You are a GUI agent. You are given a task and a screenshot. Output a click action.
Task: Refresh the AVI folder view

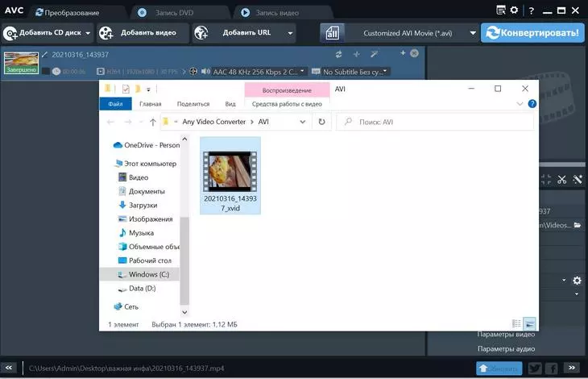tap(321, 122)
